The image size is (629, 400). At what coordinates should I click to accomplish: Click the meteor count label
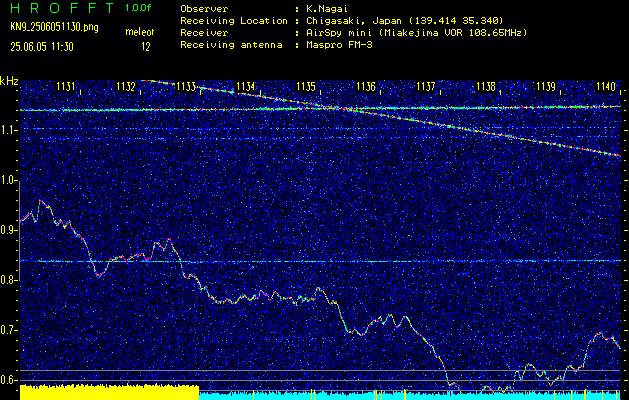(142, 32)
